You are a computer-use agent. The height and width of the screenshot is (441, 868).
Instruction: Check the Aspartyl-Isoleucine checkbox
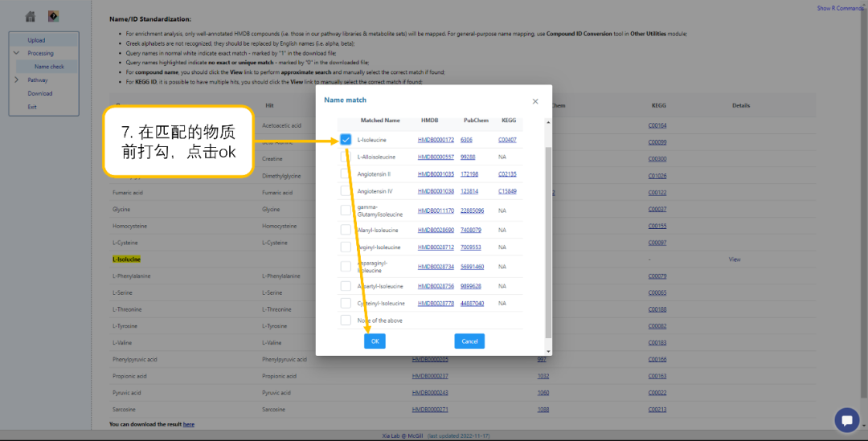[x=346, y=286]
